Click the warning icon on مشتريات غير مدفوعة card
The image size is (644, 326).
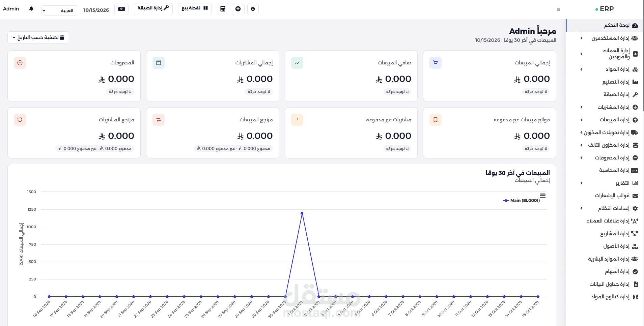point(297,120)
